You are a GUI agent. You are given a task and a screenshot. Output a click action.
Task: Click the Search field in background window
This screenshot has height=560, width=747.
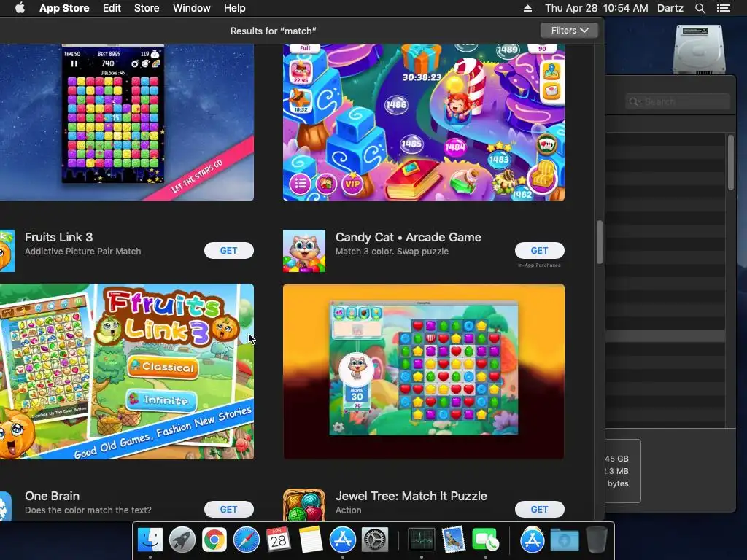tap(678, 101)
